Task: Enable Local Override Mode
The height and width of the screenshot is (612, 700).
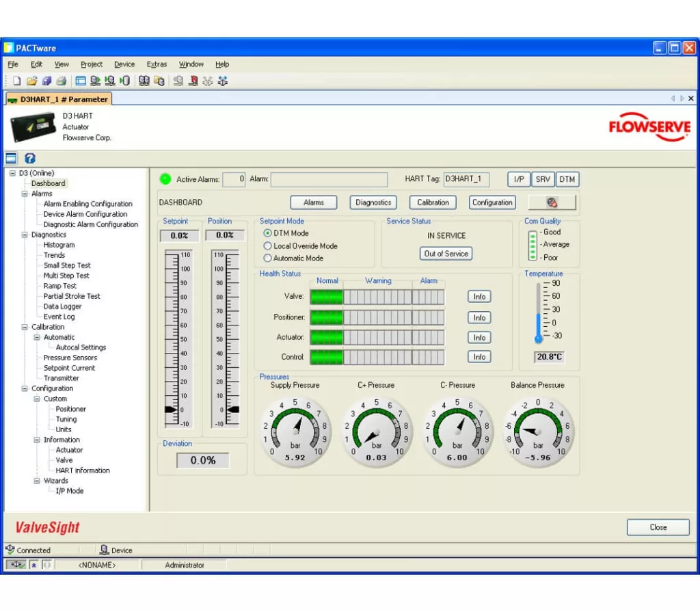Action: click(267, 245)
